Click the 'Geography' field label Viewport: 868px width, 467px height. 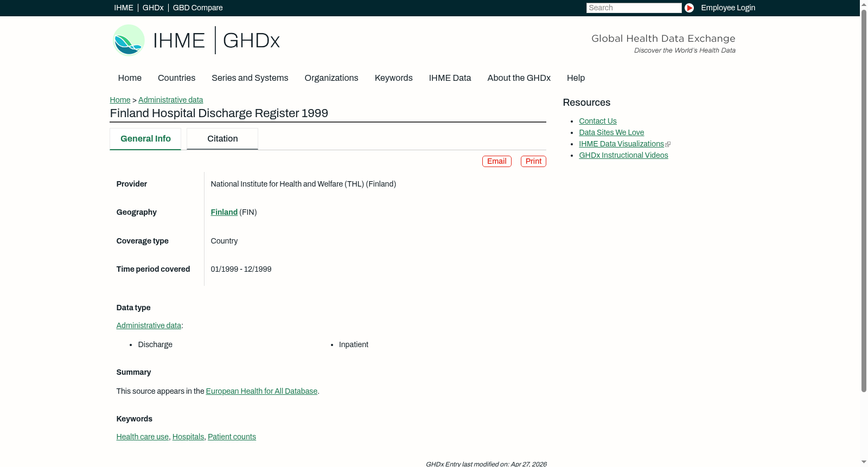point(137,212)
